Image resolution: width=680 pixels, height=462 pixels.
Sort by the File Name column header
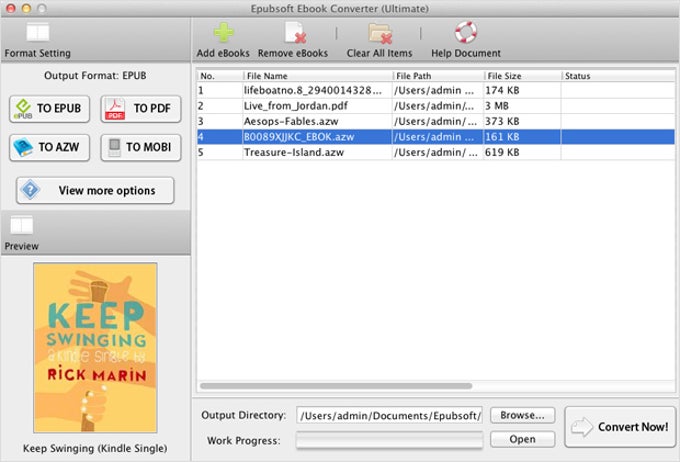pyautogui.click(x=317, y=76)
